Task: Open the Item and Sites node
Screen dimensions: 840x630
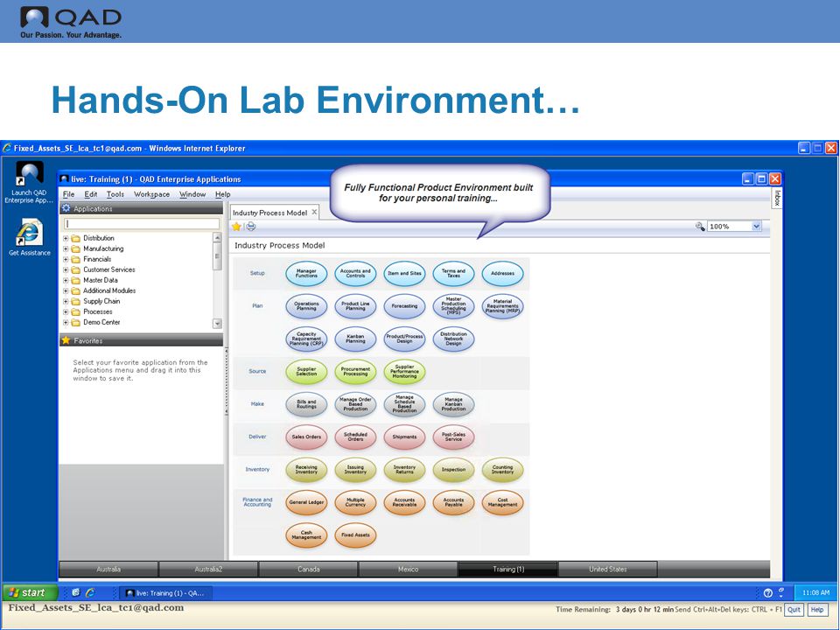Action: pyautogui.click(x=404, y=273)
